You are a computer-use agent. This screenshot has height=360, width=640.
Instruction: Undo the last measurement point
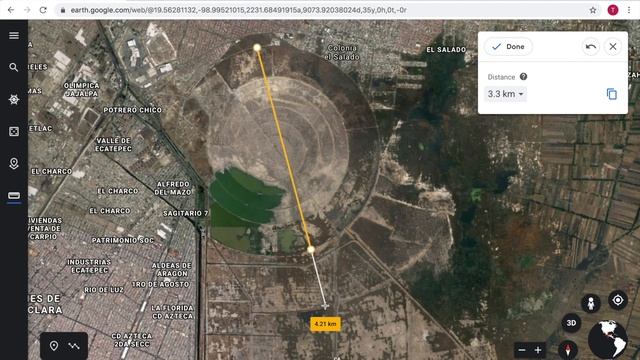pyautogui.click(x=591, y=47)
